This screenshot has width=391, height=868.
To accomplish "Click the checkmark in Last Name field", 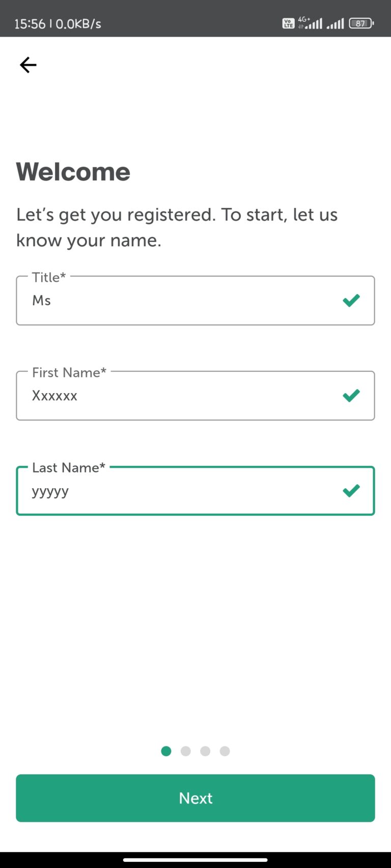I will [x=351, y=491].
